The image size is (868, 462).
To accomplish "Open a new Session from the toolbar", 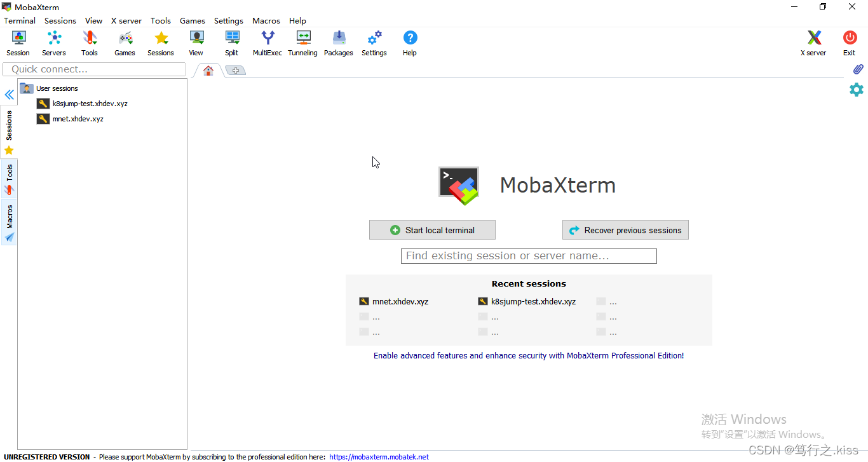I will (x=18, y=43).
